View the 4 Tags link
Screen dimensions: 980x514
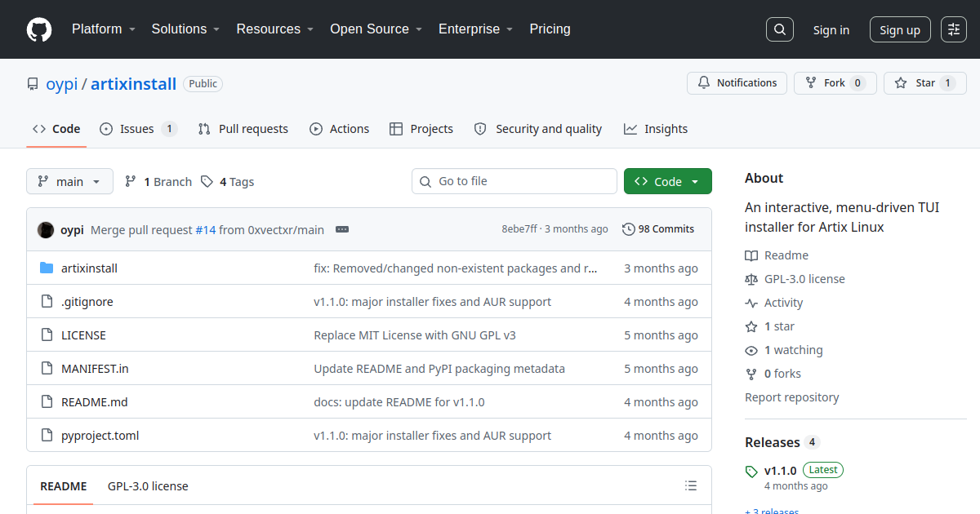[x=228, y=181]
